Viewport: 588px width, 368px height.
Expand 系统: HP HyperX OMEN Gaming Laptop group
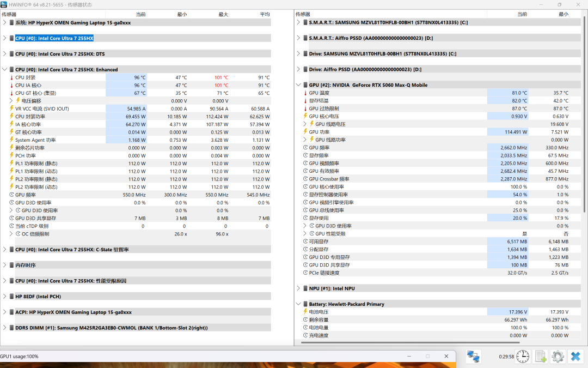pos(4,22)
